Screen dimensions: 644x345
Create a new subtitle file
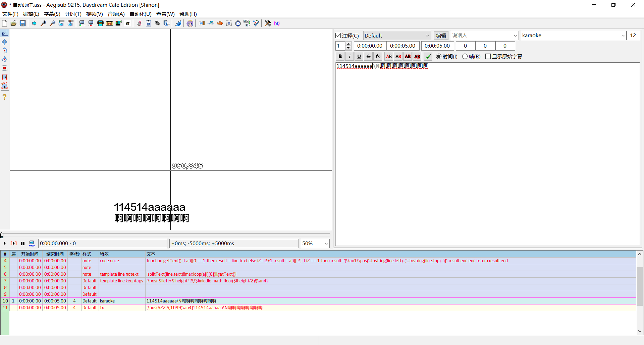point(5,23)
